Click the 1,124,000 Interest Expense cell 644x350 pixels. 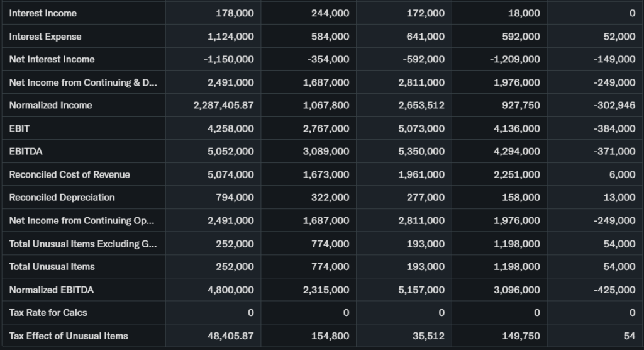point(230,37)
